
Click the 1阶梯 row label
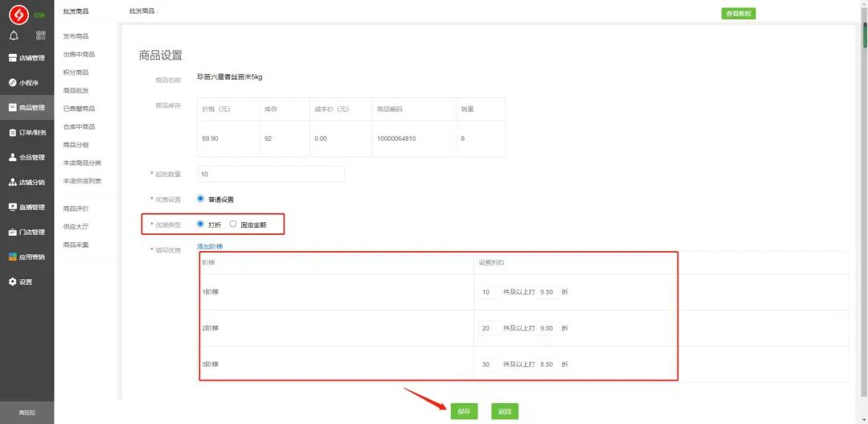point(211,291)
